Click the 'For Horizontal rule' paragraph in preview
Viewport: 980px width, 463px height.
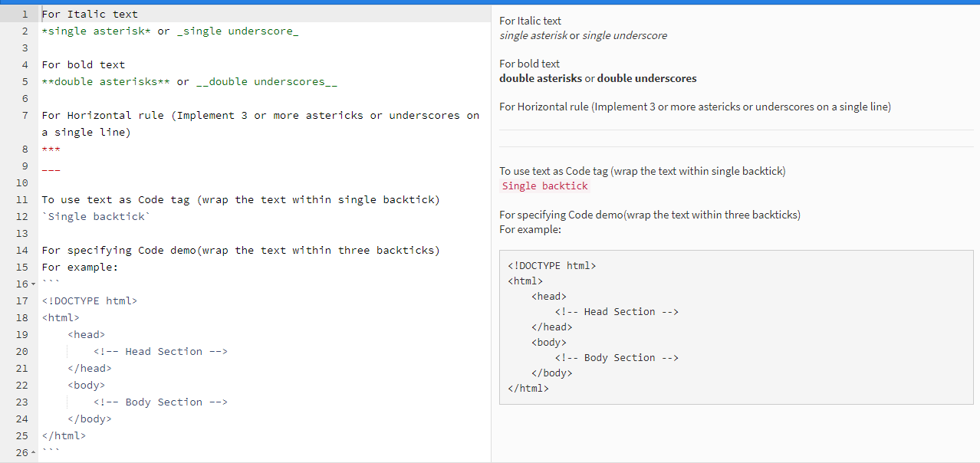coord(695,107)
